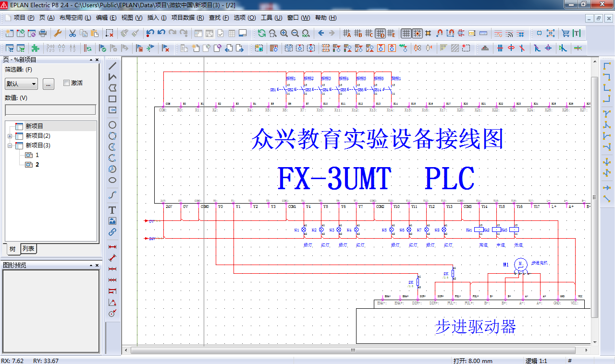Open the 布局空间 (L) menu
The height and width of the screenshot is (364, 615).
coord(75,18)
